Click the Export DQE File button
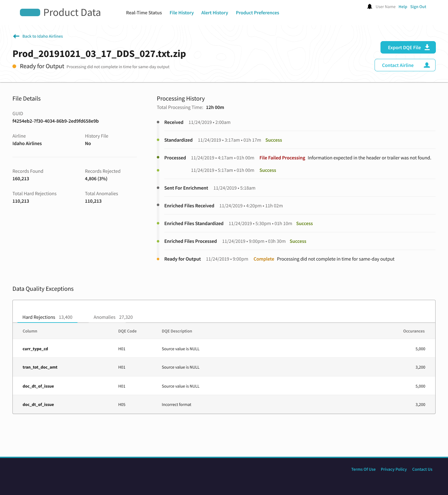448x495 pixels. pos(408,47)
